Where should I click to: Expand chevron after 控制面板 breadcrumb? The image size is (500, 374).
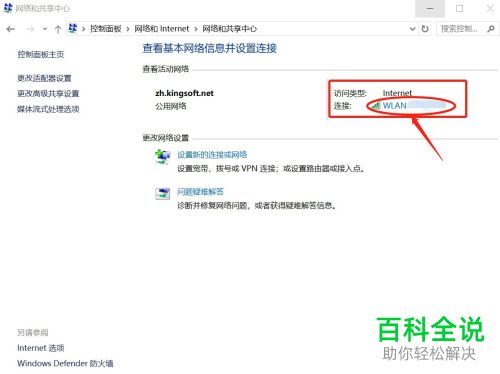click(128, 29)
